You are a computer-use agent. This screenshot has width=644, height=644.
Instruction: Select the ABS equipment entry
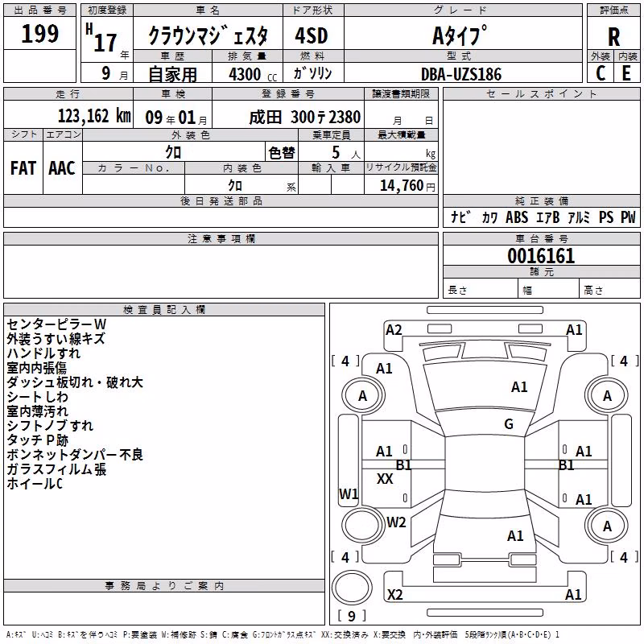tap(517, 217)
